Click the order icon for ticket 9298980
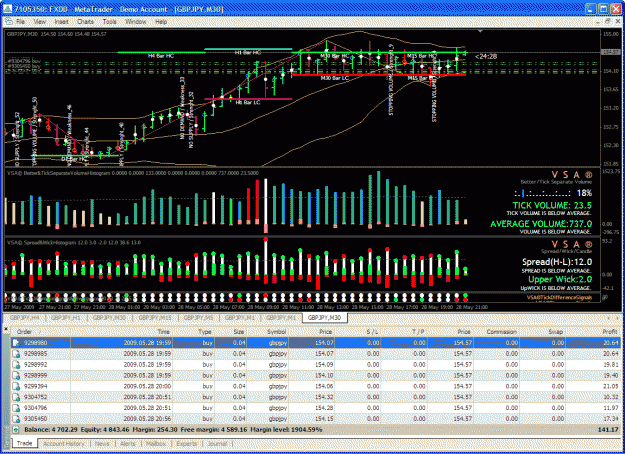 pos(16,343)
